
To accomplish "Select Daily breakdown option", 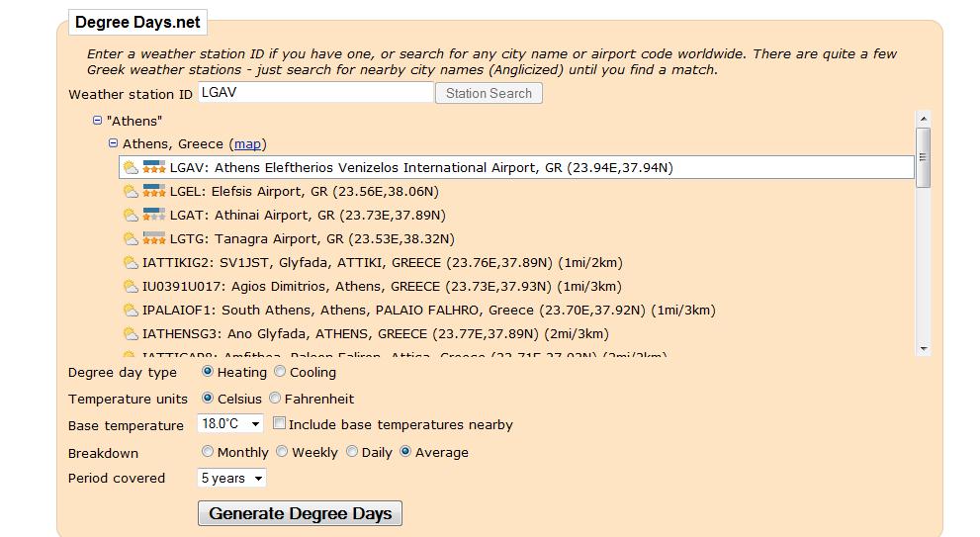I will [x=352, y=451].
